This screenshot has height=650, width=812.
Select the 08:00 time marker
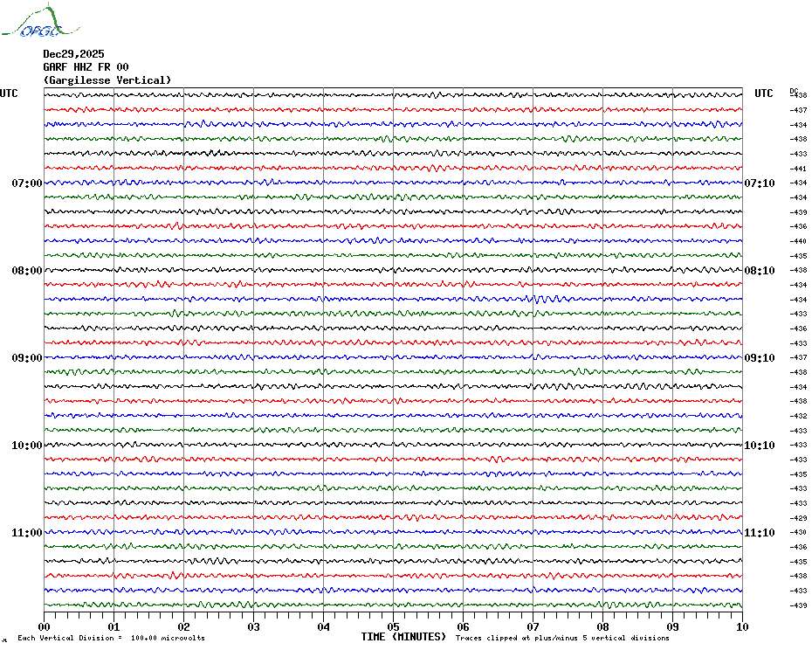tap(26, 271)
